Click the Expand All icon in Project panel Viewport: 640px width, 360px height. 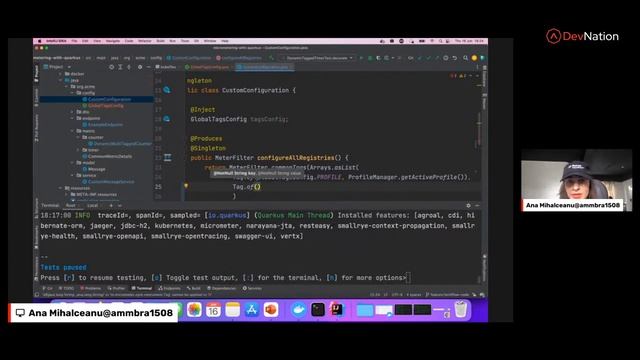pyautogui.click(x=120, y=67)
